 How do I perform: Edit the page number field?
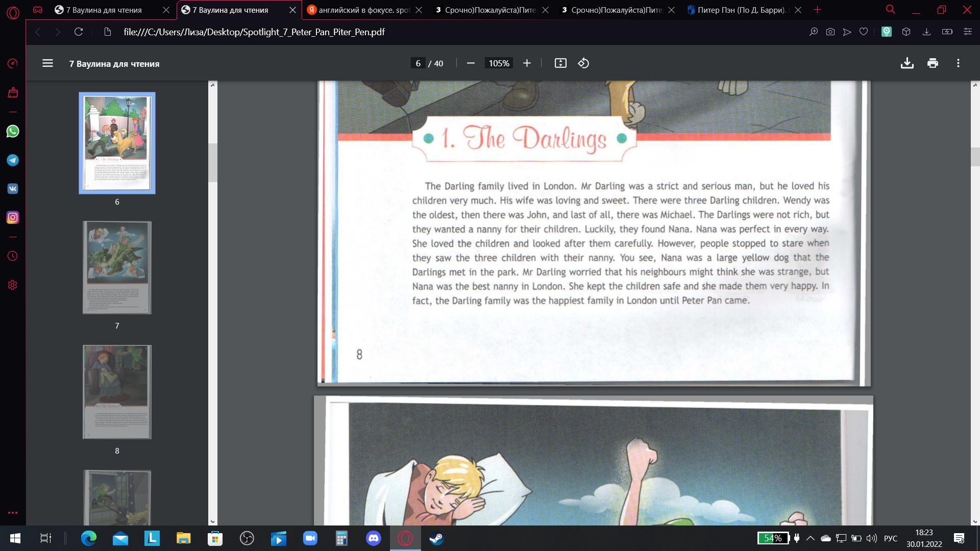(418, 63)
